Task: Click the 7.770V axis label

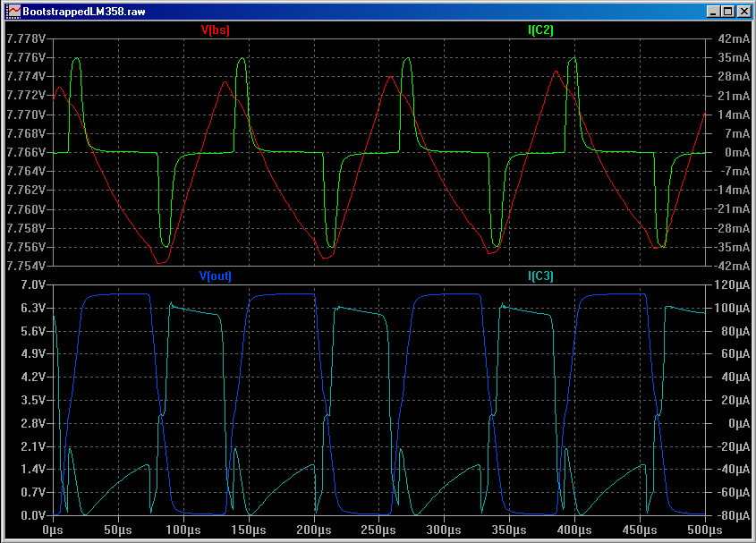Action: point(26,115)
